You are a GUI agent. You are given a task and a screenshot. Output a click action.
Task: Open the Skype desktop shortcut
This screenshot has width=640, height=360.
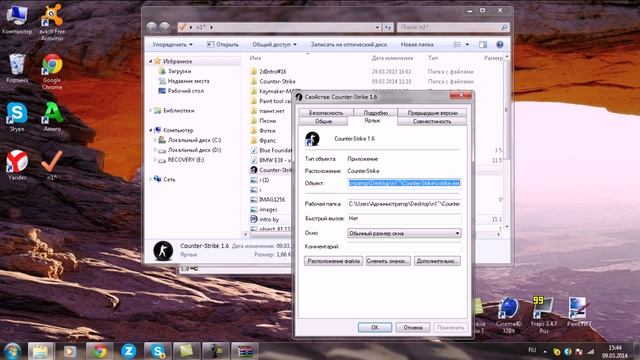tap(17, 116)
